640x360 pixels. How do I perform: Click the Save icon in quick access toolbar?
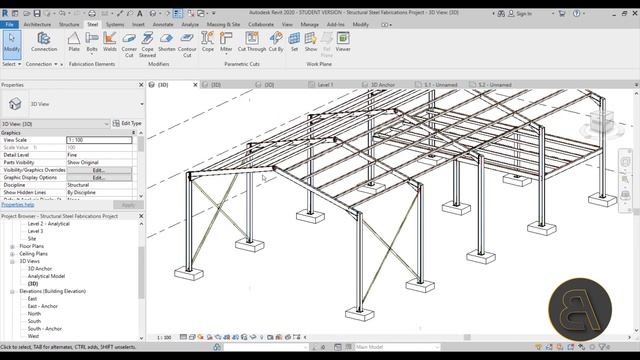tap(37, 13)
